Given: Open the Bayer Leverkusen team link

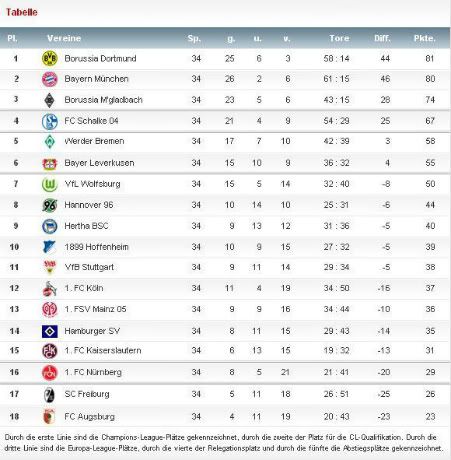Looking at the screenshot, I should click(x=99, y=163).
